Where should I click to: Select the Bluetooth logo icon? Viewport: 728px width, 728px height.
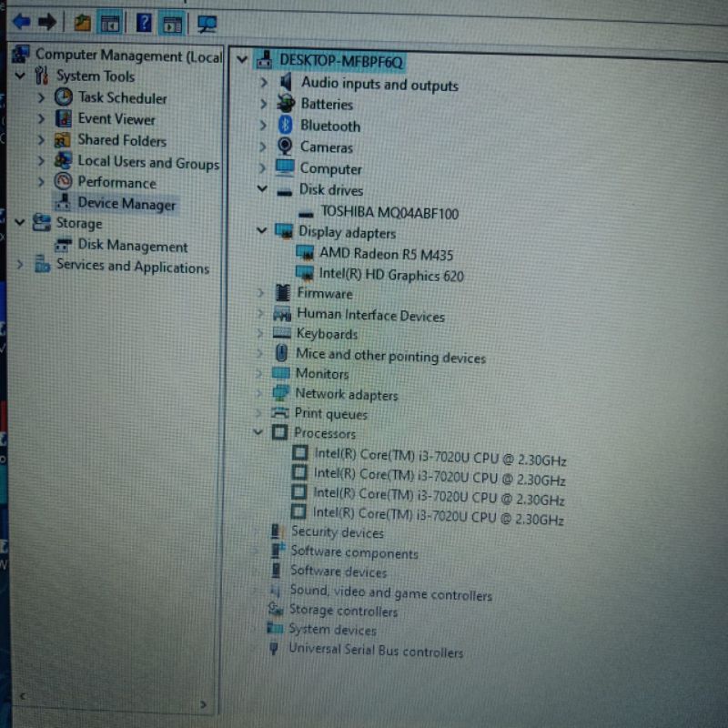[x=285, y=125]
